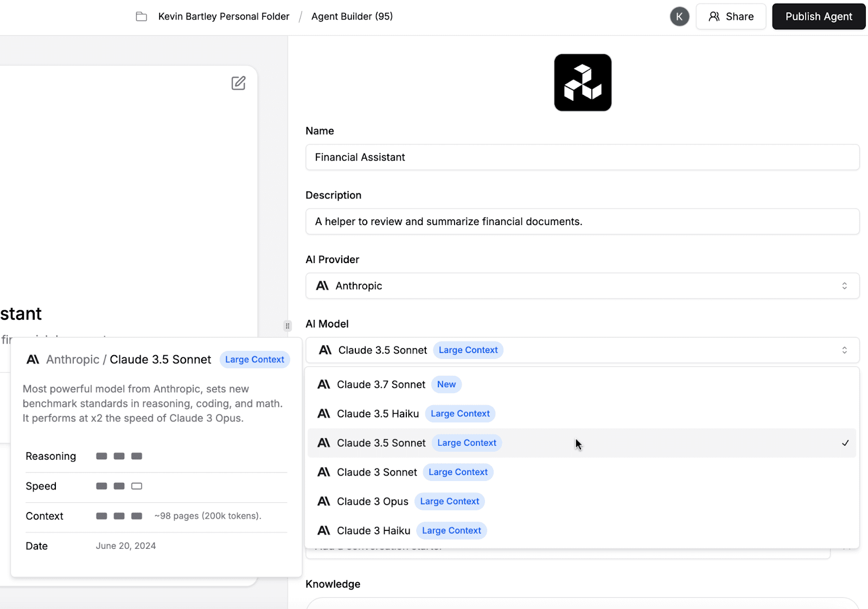The image size is (868, 609).
Task: Click Publish Agent button
Action: [819, 16]
